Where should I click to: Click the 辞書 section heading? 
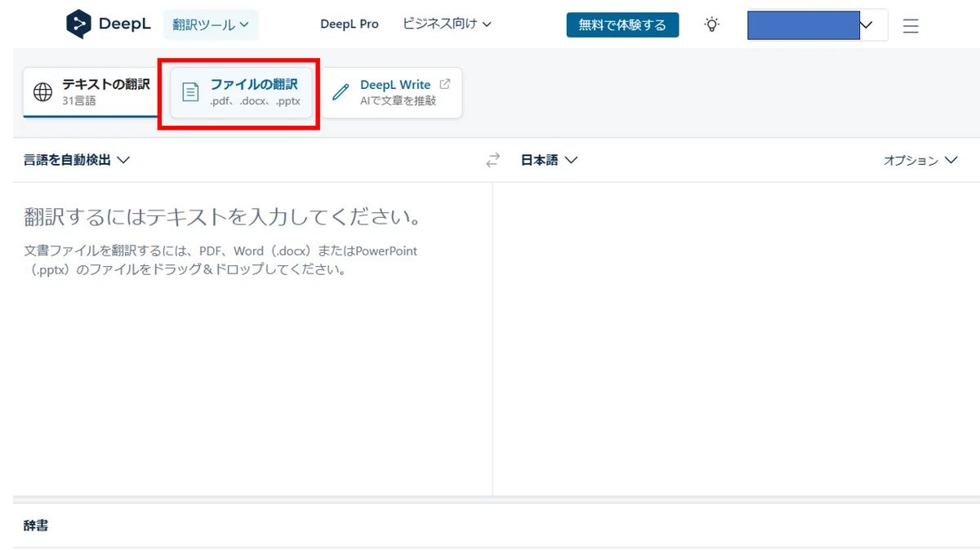36,526
